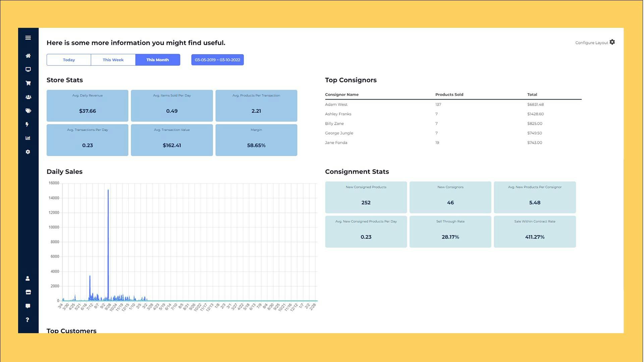Click the Configure Layout gear
This screenshot has width=644, height=362.
click(612, 42)
